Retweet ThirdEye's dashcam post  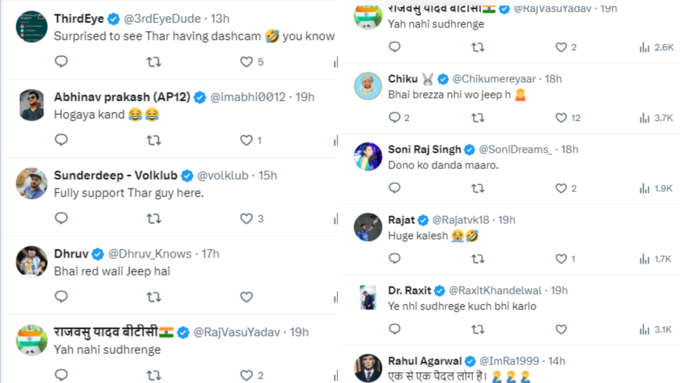[x=154, y=62]
